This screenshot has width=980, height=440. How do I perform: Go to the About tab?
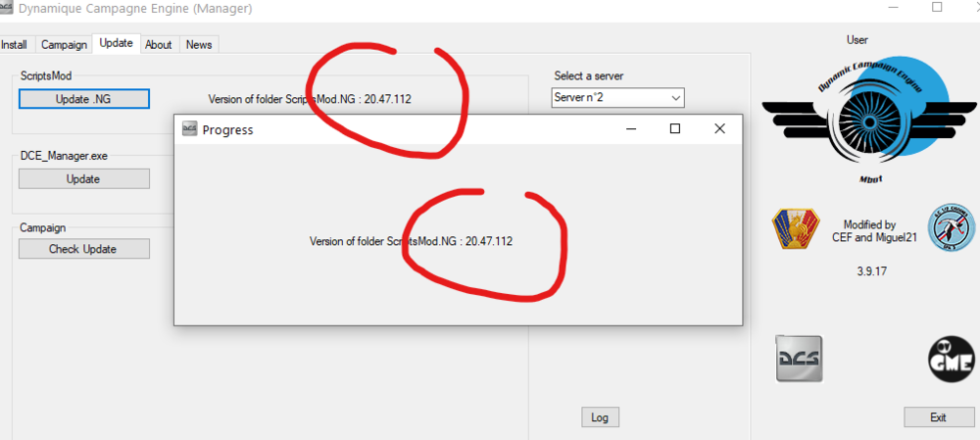[159, 45]
